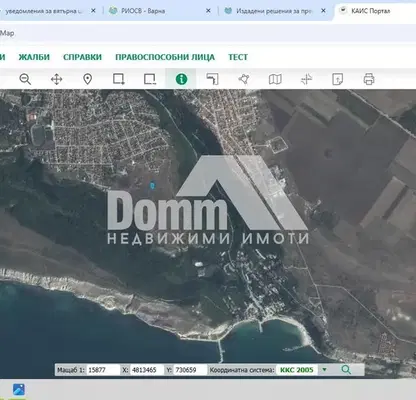Open the ПРАВОСПОСОБНИ ЛИЦА menu
This screenshot has height=400, width=416.
(165, 57)
